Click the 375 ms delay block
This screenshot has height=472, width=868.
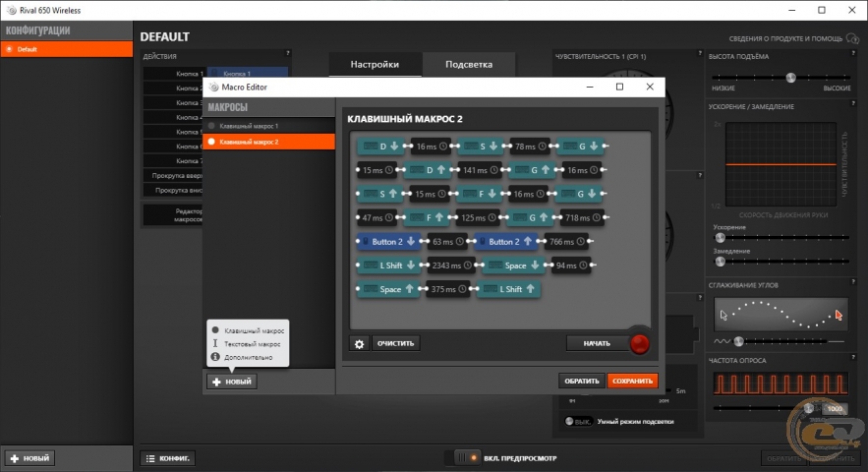448,289
